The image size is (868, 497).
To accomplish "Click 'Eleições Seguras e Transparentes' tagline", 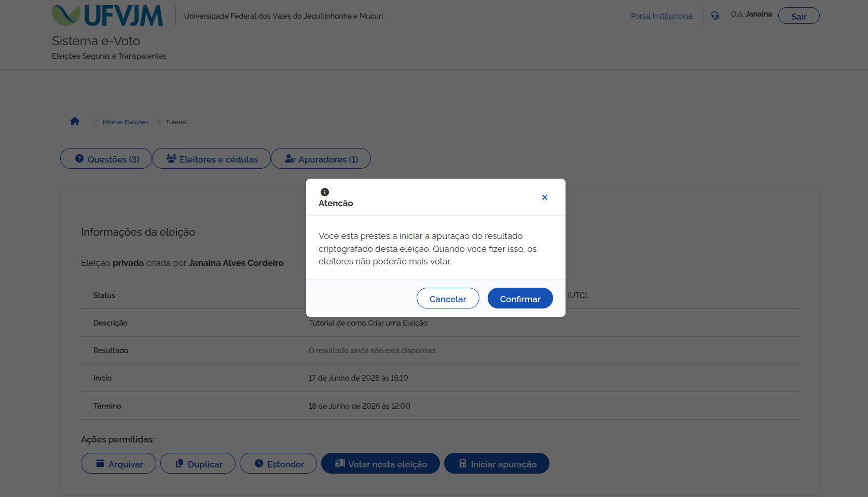I will pos(109,56).
